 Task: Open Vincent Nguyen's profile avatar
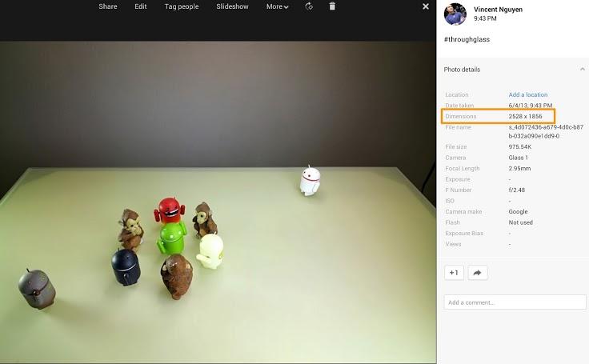(x=455, y=13)
